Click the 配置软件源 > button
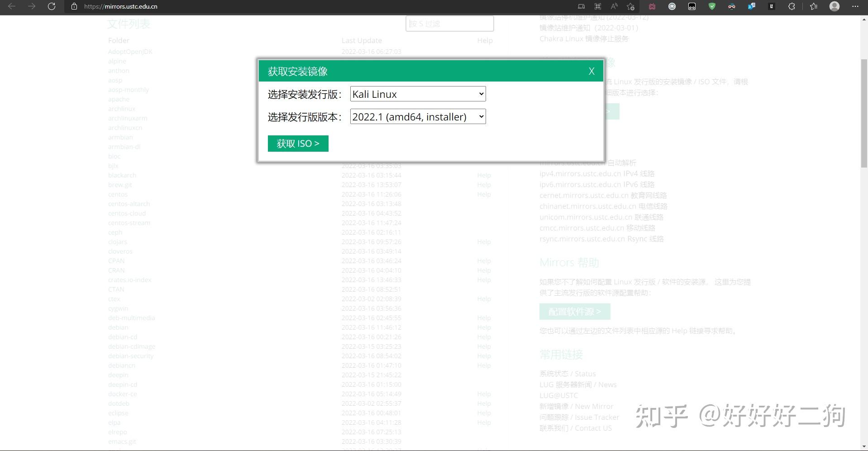The width and height of the screenshot is (868, 451). click(x=575, y=312)
